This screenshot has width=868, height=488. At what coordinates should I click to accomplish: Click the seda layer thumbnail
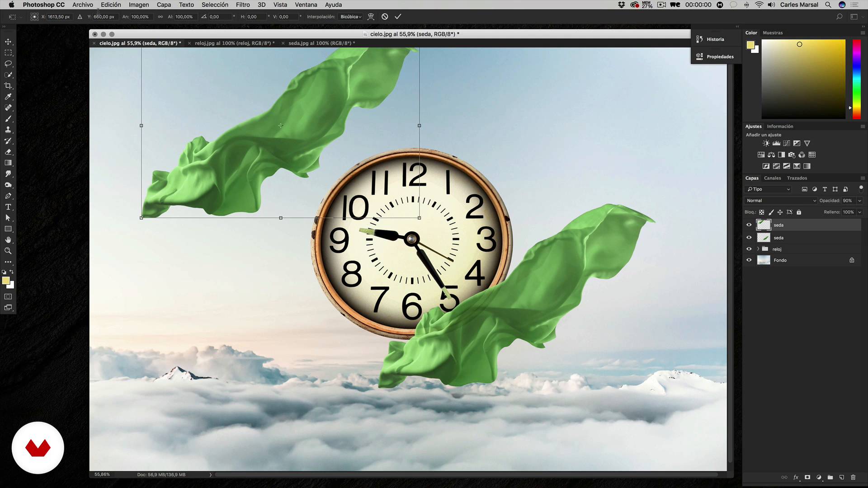point(764,225)
